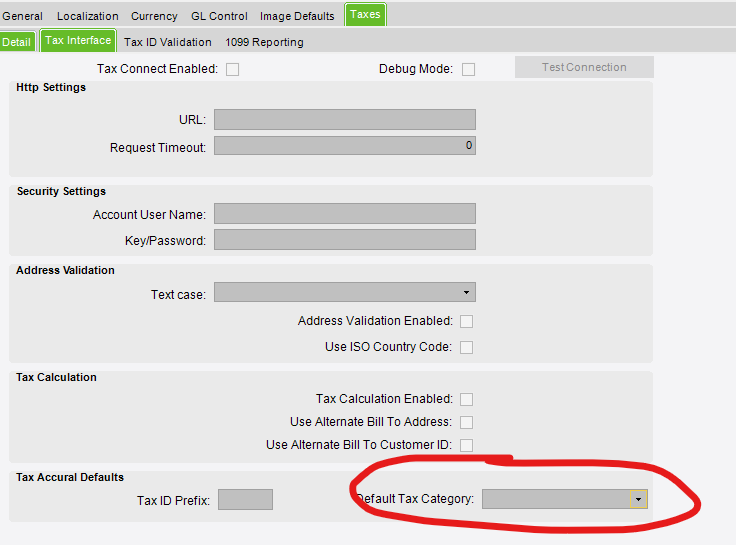Image resolution: width=736 pixels, height=545 pixels.
Task: Open the Image Defaults tab
Action: click(297, 16)
